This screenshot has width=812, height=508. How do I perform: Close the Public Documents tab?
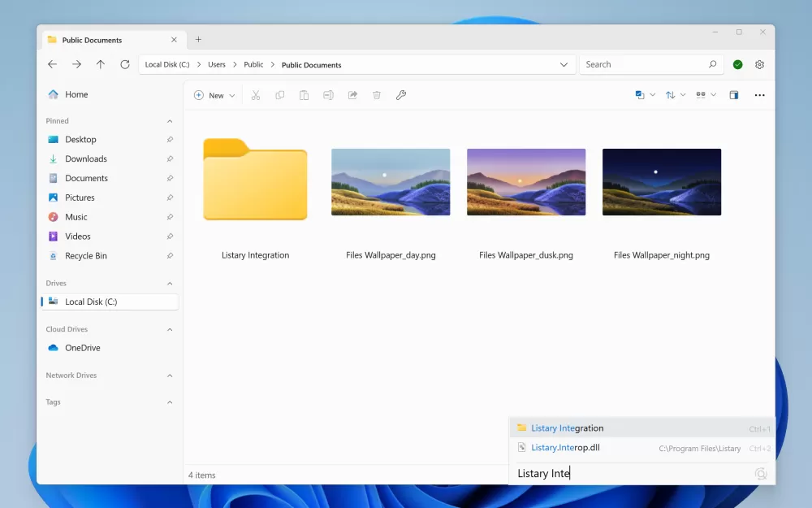click(x=174, y=40)
